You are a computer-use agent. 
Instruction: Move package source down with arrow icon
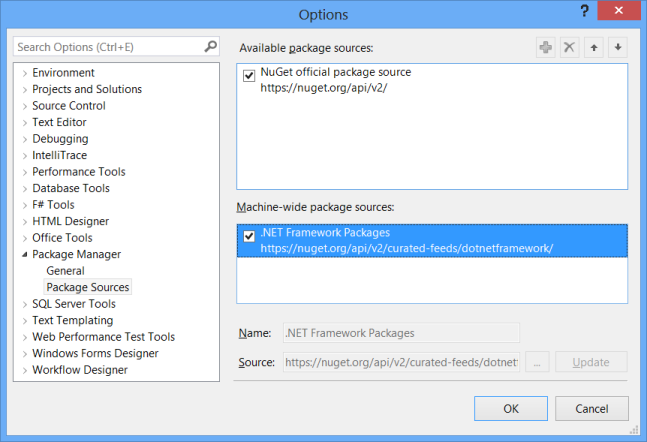[619, 47]
